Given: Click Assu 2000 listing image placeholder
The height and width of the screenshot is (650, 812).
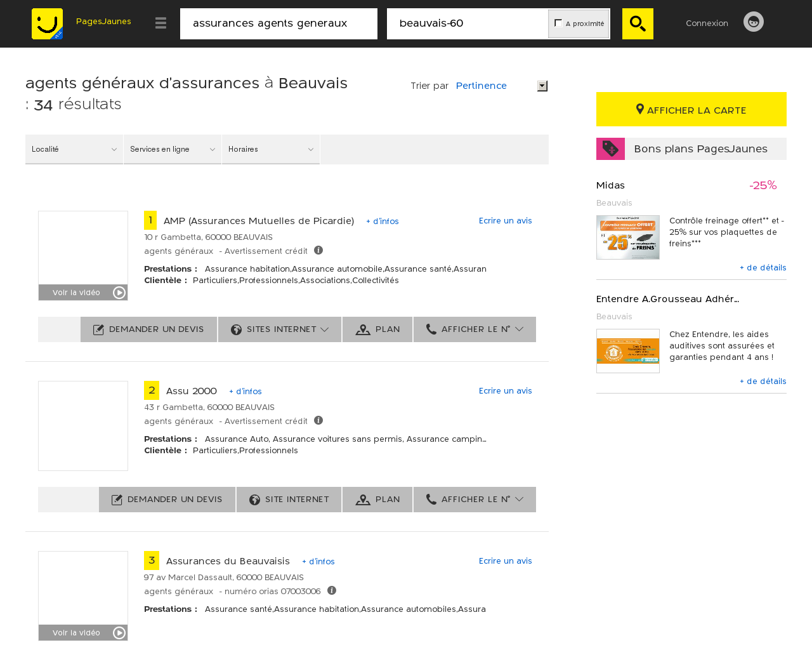Looking at the screenshot, I should (x=83, y=426).
